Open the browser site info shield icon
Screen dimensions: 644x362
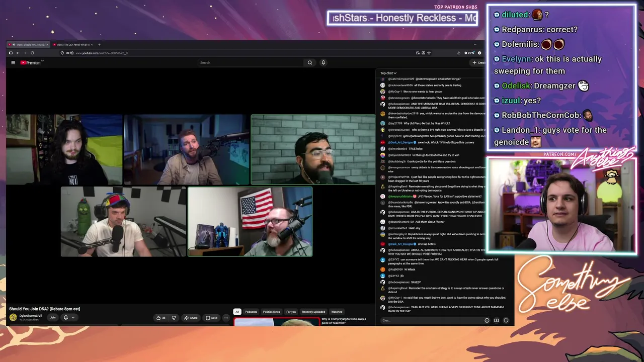point(62,53)
